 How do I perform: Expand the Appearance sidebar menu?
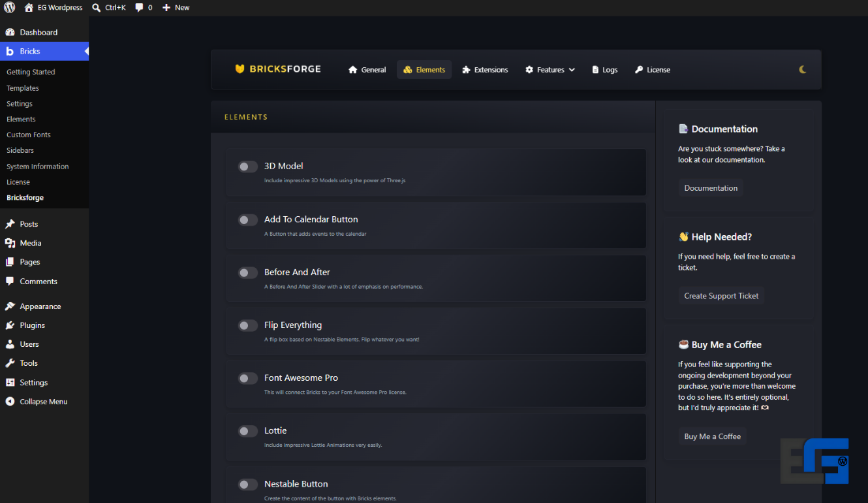(x=40, y=306)
